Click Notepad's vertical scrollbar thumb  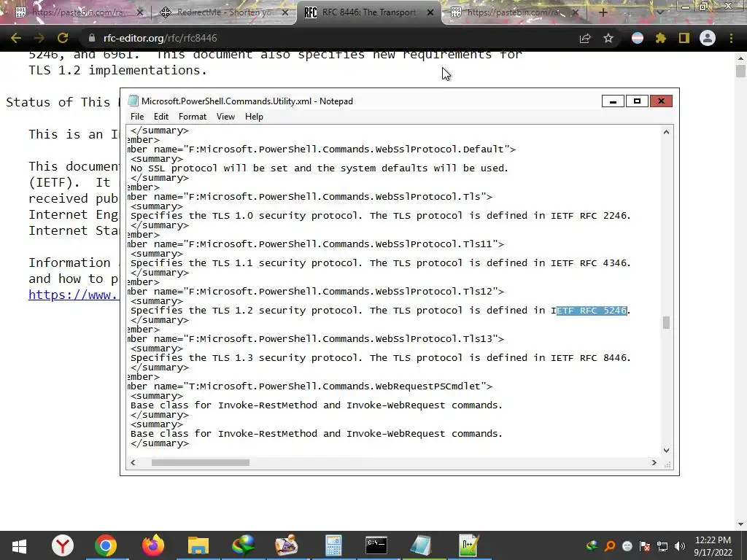point(667,322)
